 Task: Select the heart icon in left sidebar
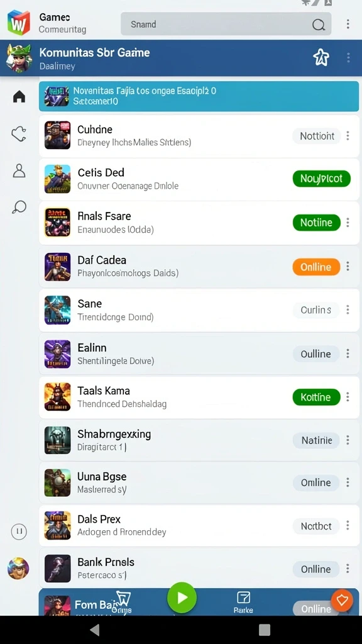(x=19, y=134)
